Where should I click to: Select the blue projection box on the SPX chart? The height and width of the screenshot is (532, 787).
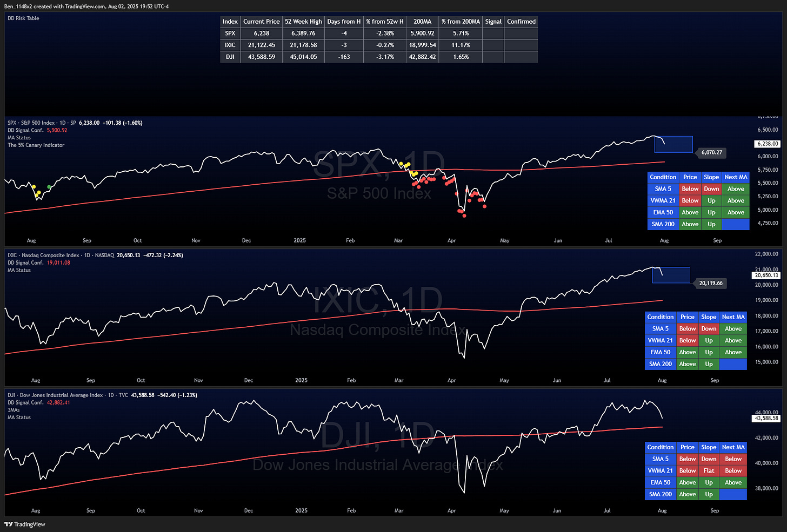(x=673, y=144)
